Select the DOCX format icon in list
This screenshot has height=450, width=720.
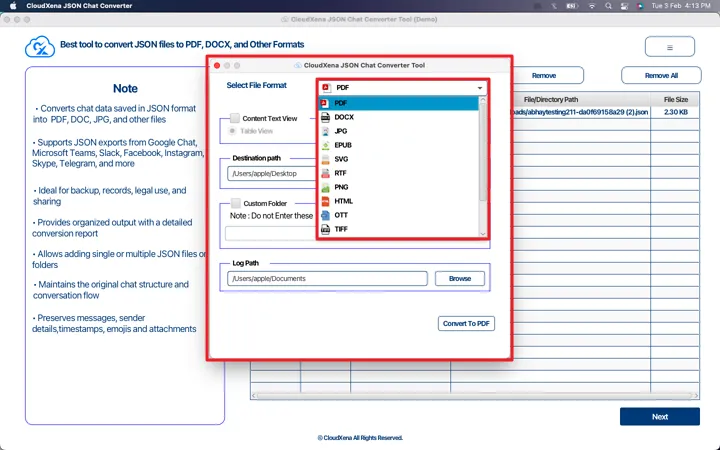(x=325, y=117)
